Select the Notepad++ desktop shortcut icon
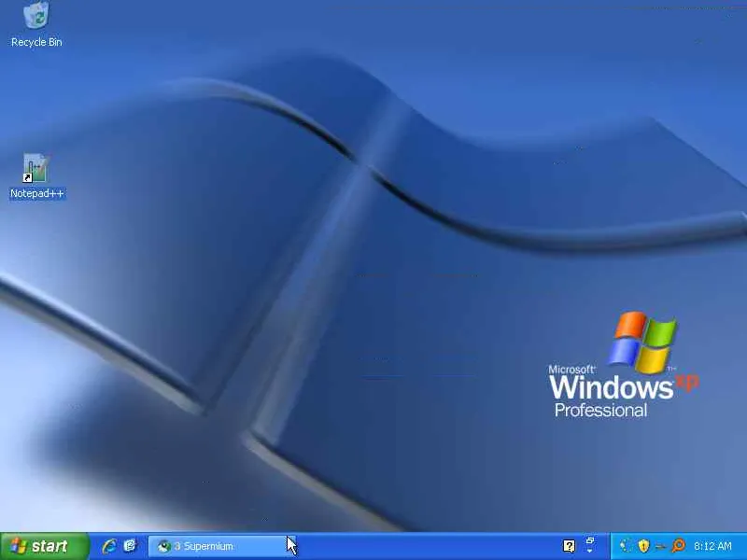This screenshot has width=747, height=560. [x=35, y=168]
